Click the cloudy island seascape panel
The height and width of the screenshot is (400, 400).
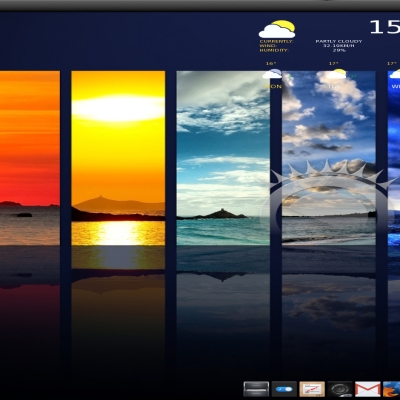tap(223, 158)
